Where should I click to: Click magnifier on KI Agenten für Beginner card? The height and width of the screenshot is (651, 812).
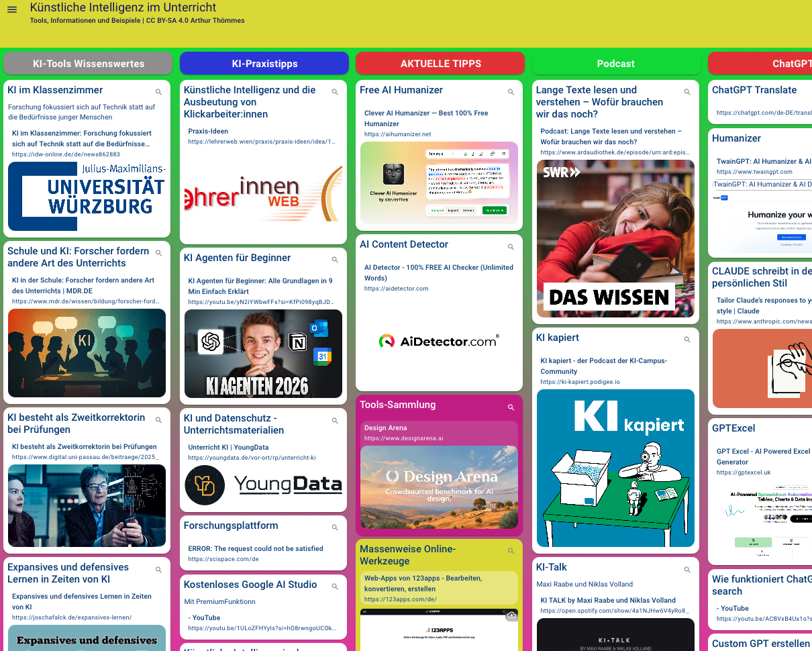point(335,260)
